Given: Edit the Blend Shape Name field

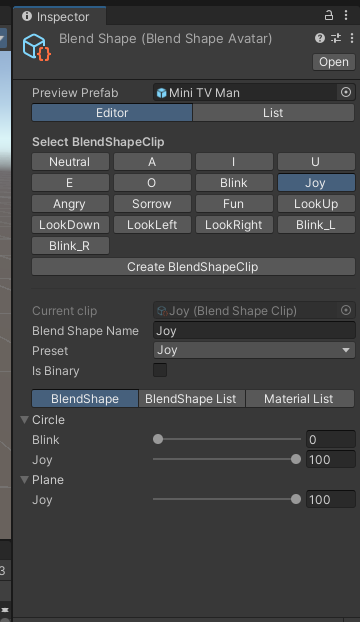Looking at the screenshot, I should pyautogui.click(x=254, y=330).
